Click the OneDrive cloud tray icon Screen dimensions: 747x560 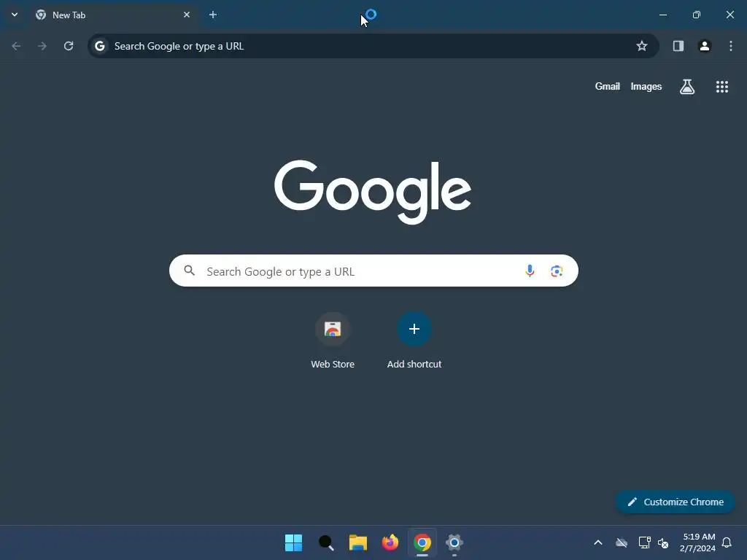coord(622,542)
